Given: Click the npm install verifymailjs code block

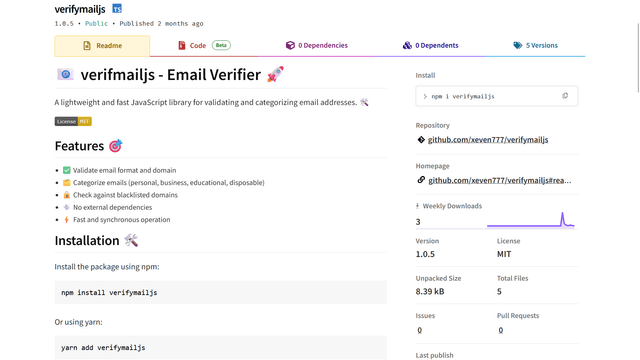Looking at the screenshot, I should [220, 292].
